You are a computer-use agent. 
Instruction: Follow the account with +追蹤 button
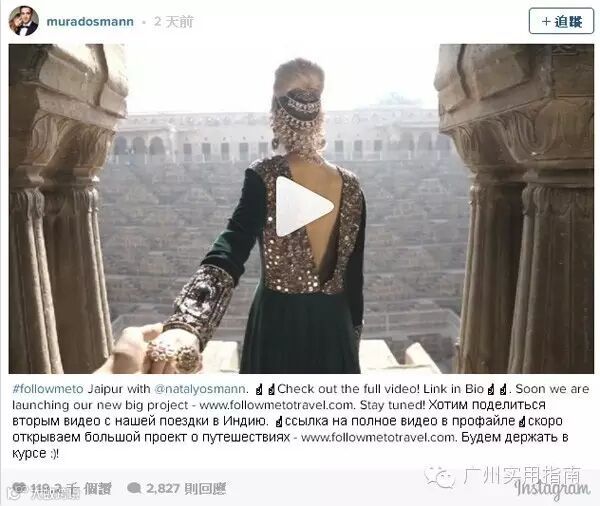coord(561,21)
